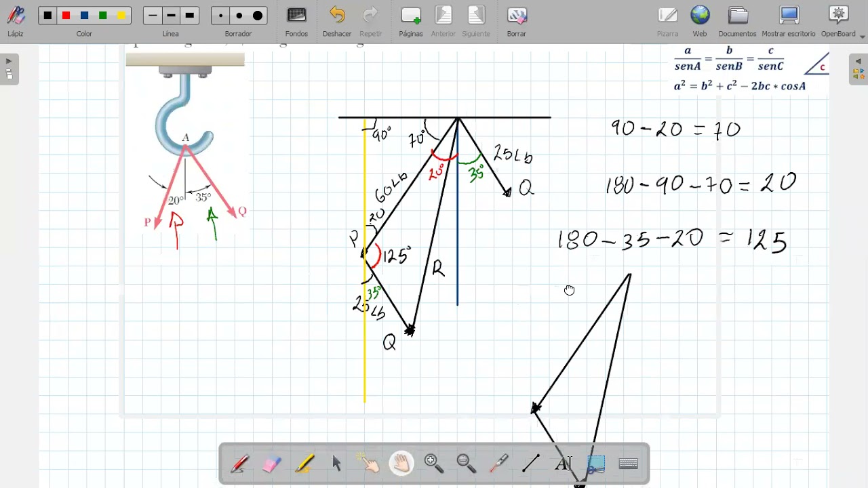
Task: Select the pen tool in bottom palette
Action: [x=239, y=464]
